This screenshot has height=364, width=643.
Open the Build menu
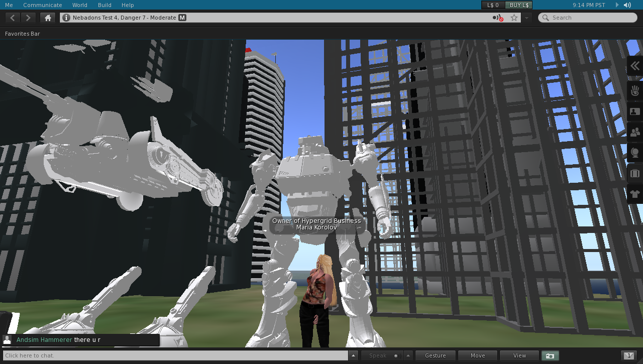(104, 5)
